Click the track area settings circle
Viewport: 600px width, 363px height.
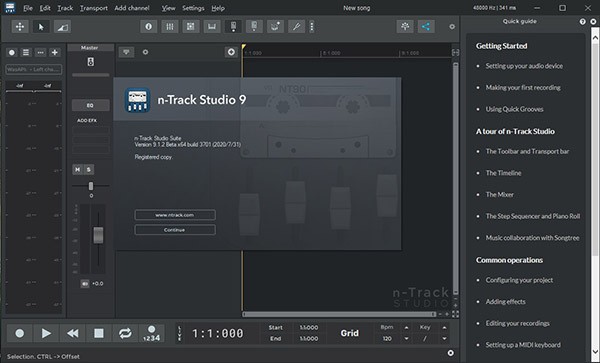click(x=145, y=52)
